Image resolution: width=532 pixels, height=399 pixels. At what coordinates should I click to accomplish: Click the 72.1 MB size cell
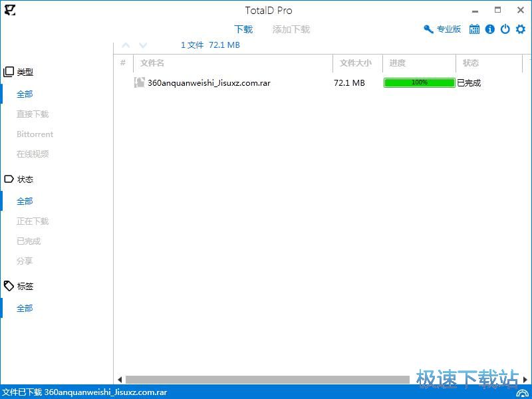click(x=349, y=82)
